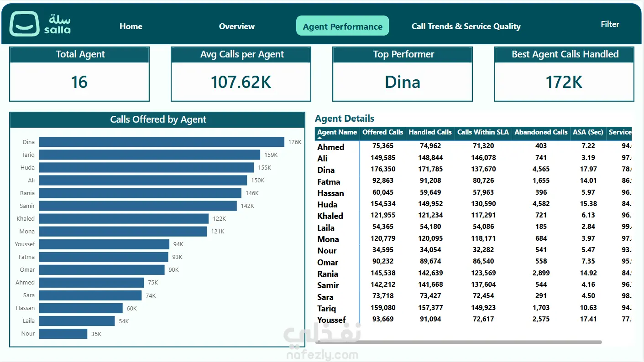Go to Call Trends & Service Quality
644x362 pixels.
pos(466,26)
